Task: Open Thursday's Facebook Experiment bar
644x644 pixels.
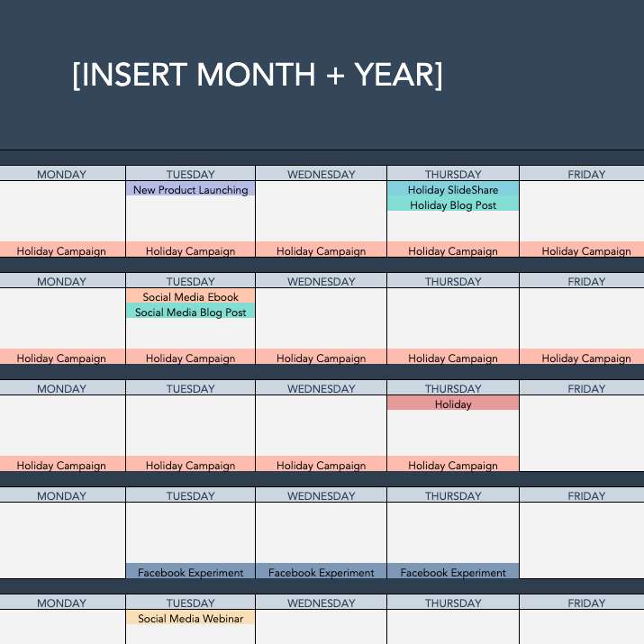Action: coord(453,572)
